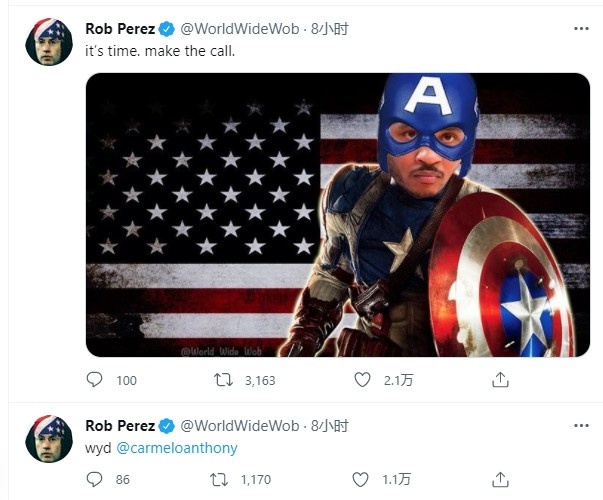
Task: Share the 'wyd' tweet
Action: (501, 480)
